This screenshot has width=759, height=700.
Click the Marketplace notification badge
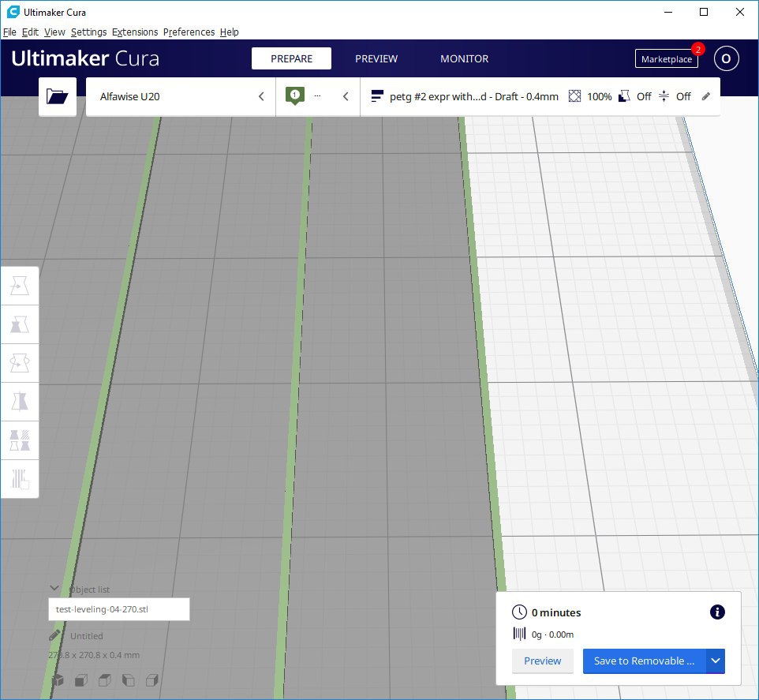(698, 50)
